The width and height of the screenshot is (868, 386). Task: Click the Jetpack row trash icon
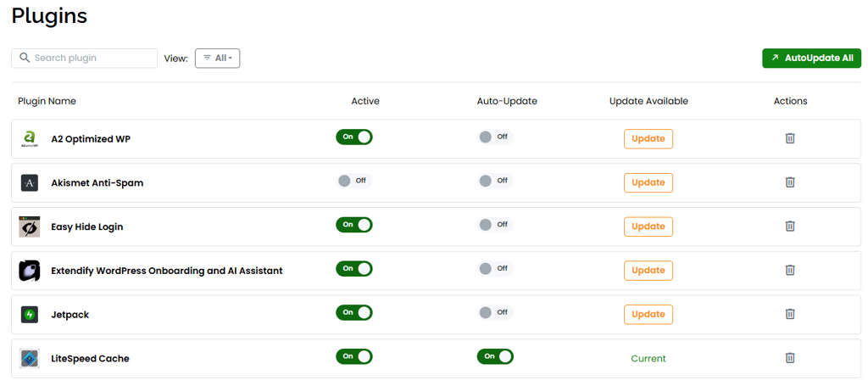(790, 314)
